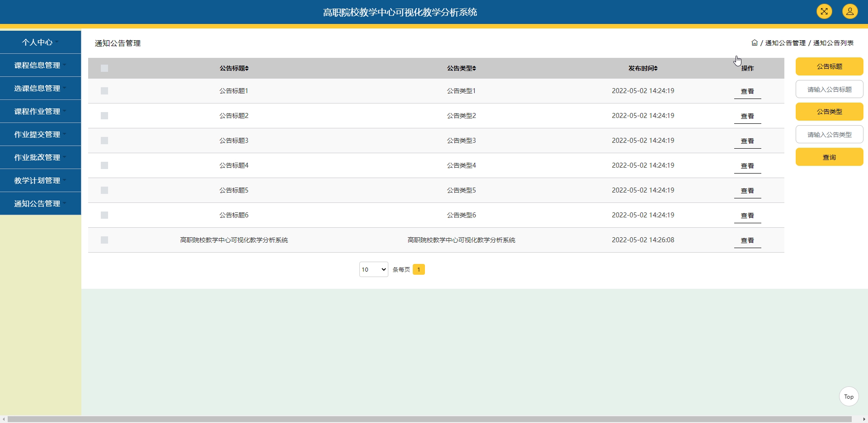Image resolution: width=868 pixels, height=423 pixels.
Task: Click 查看 for 公告标题2 row
Action: click(x=747, y=116)
